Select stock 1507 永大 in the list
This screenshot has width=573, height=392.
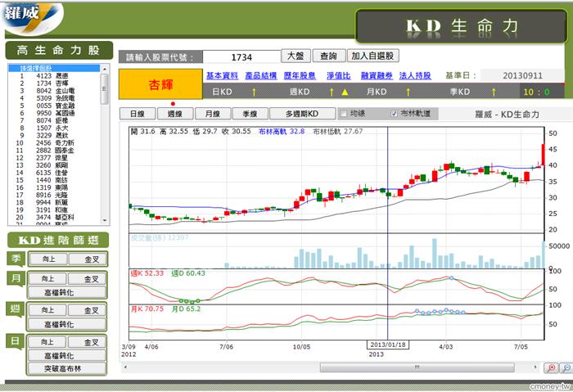click(54, 128)
